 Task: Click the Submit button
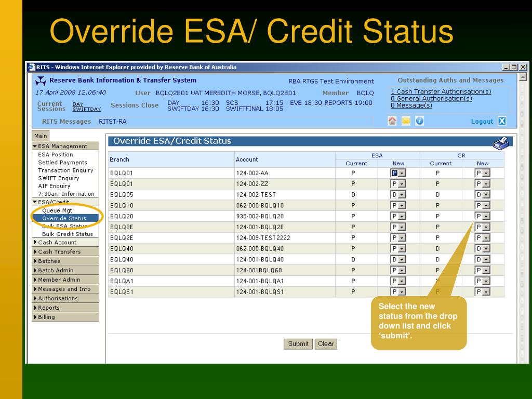point(298,344)
